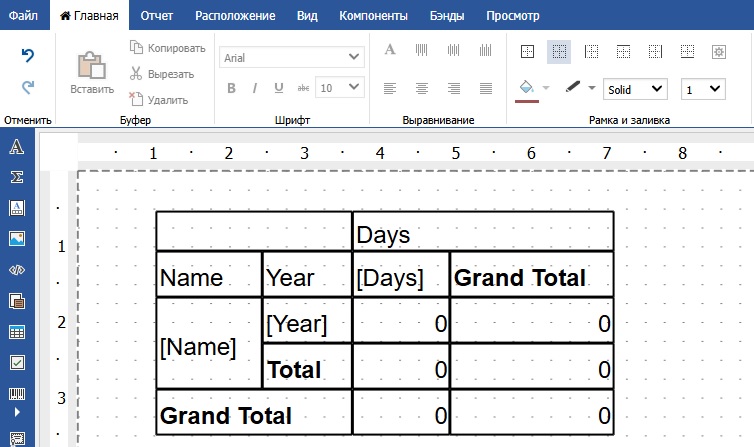
Task: Open the Solid border style dropdown
Action: 635,89
